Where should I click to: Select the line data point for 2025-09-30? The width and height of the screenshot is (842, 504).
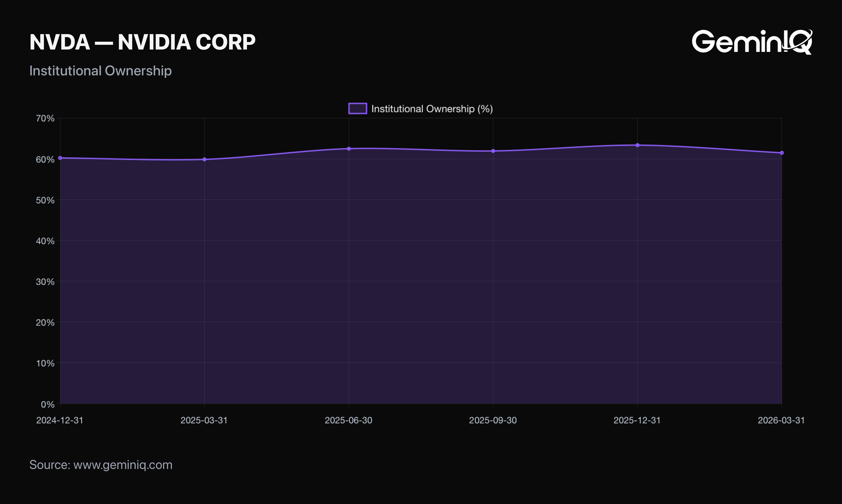pos(493,151)
